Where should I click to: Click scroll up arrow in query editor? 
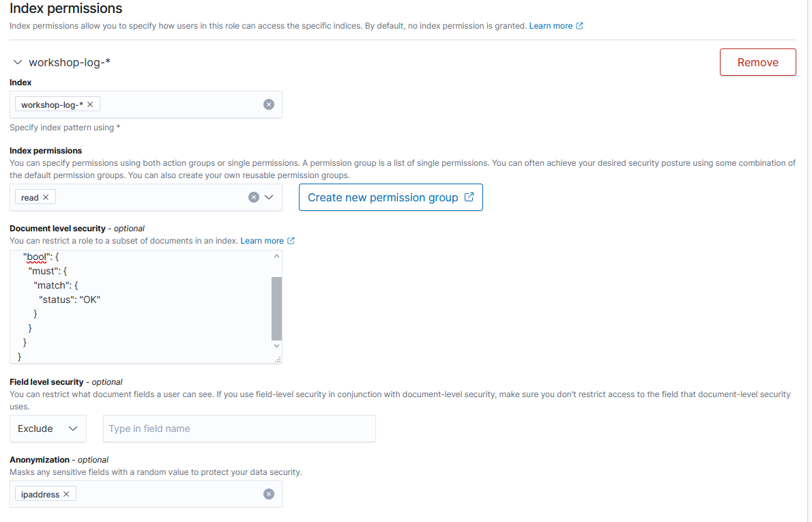point(276,256)
